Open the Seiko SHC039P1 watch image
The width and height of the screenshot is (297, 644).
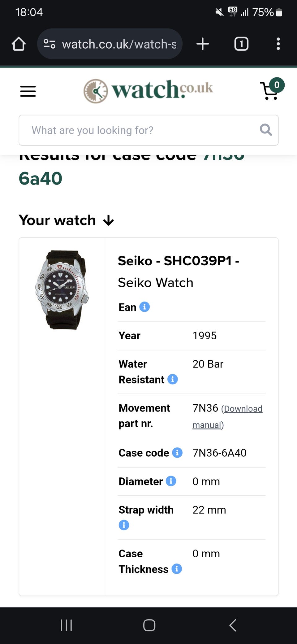tap(62, 290)
